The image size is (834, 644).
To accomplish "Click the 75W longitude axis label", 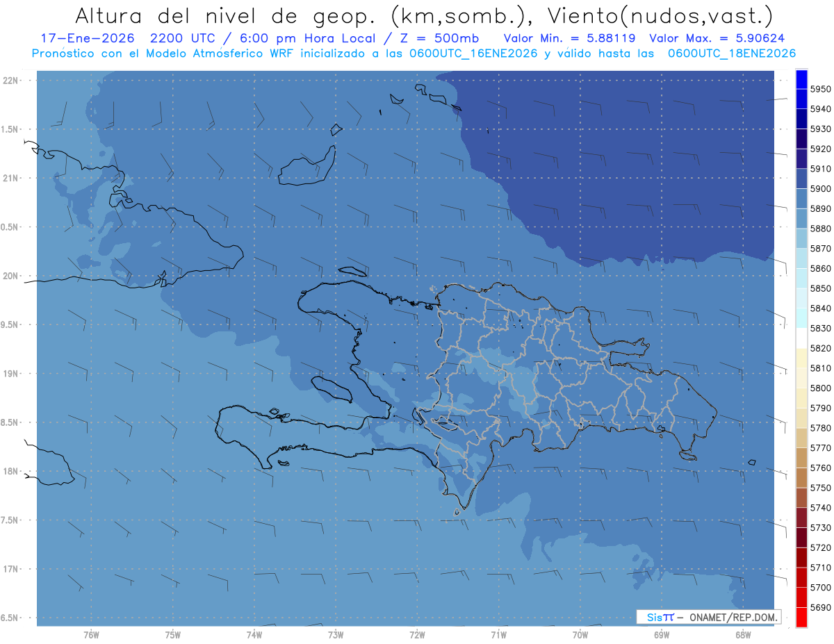I will tap(173, 634).
